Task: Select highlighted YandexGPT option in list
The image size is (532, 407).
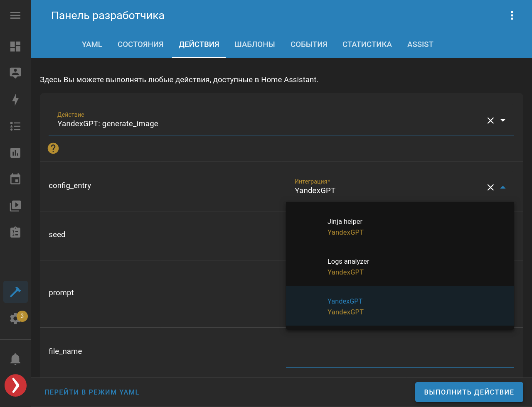Action: 400,306
